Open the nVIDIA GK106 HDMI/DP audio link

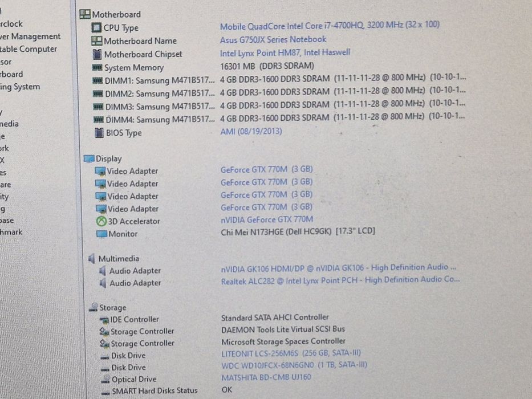pos(338,268)
